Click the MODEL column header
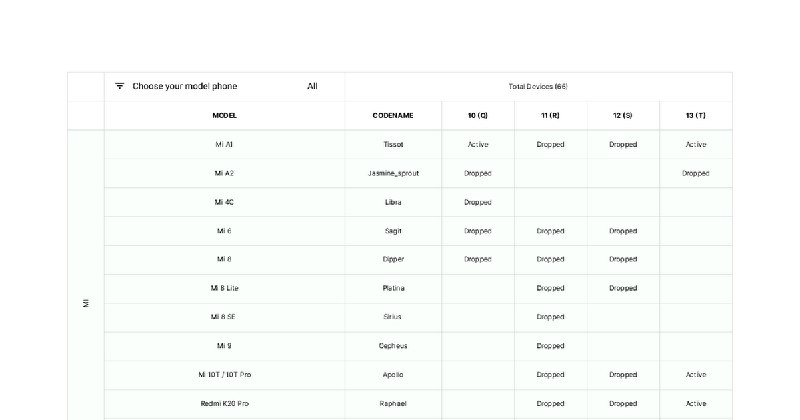This screenshot has width=800, height=420. click(x=224, y=115)
